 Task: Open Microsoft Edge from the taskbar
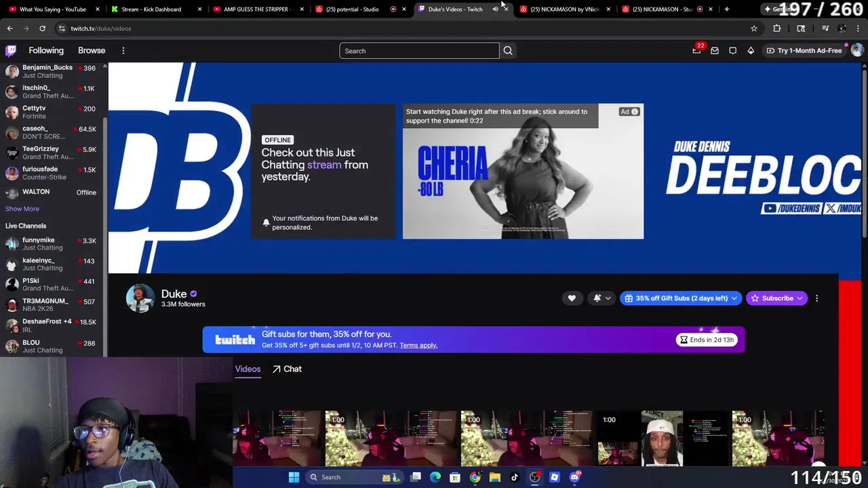pyautogui.click(x=435, y=477)
